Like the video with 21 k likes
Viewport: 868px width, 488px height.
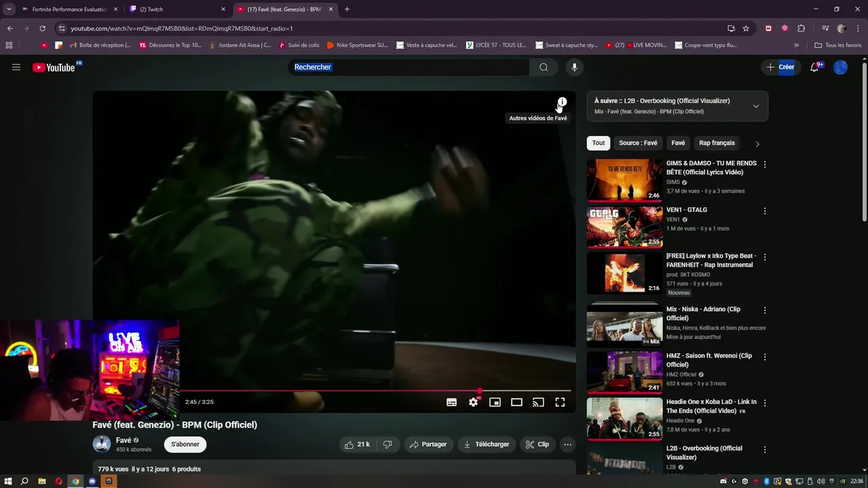coord(357,445)
